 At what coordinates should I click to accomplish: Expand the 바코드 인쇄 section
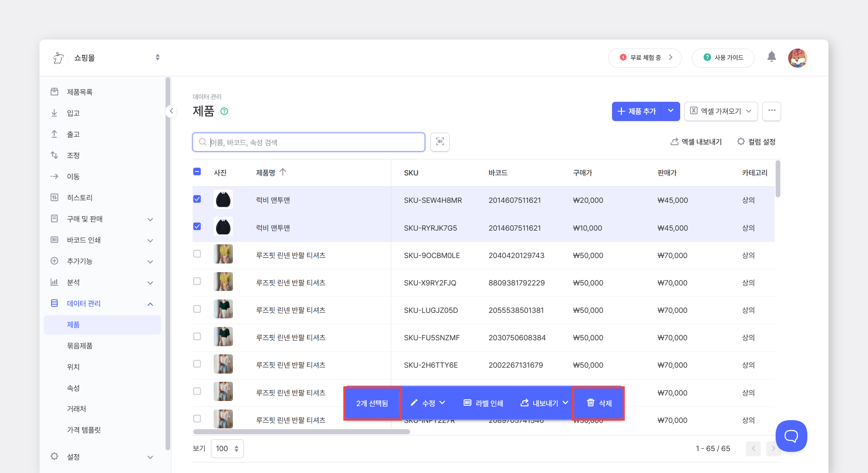pyautogui.click(x=103, y=240)
